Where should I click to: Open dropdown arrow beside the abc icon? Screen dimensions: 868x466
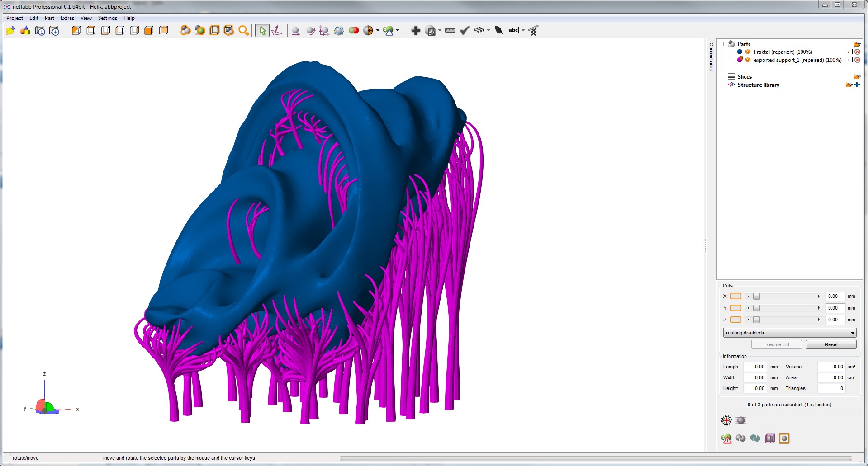point(523,30)
